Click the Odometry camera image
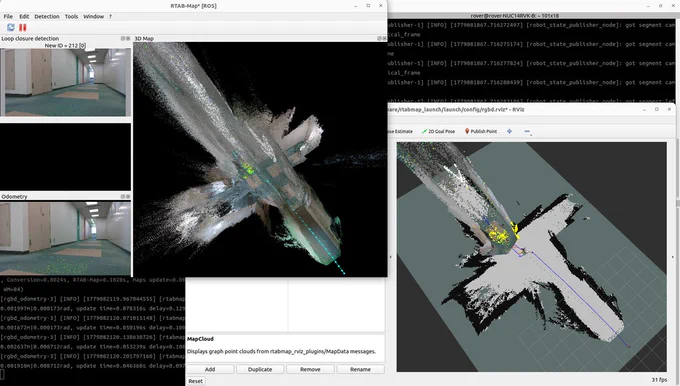This screenshot has width=680, height=386. [65, 238]
